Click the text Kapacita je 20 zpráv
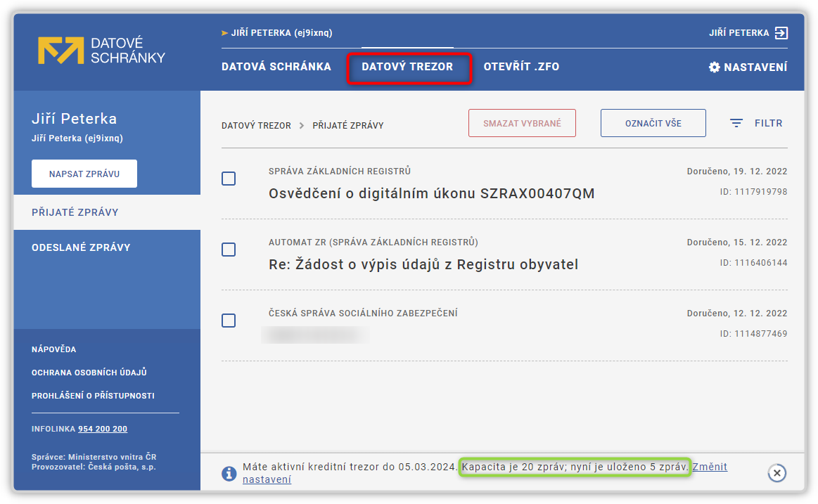Viewport: 818px width, 504px height. pyautogui.click(x=514, y=467)
